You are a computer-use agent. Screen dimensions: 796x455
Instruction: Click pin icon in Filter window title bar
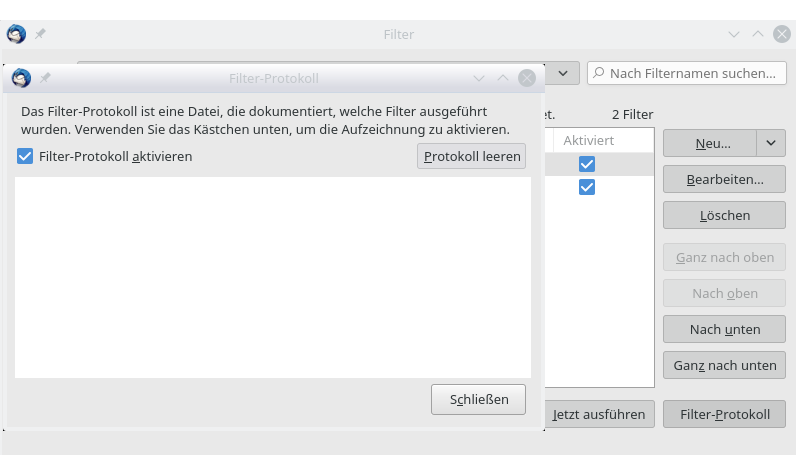(41, 34)
